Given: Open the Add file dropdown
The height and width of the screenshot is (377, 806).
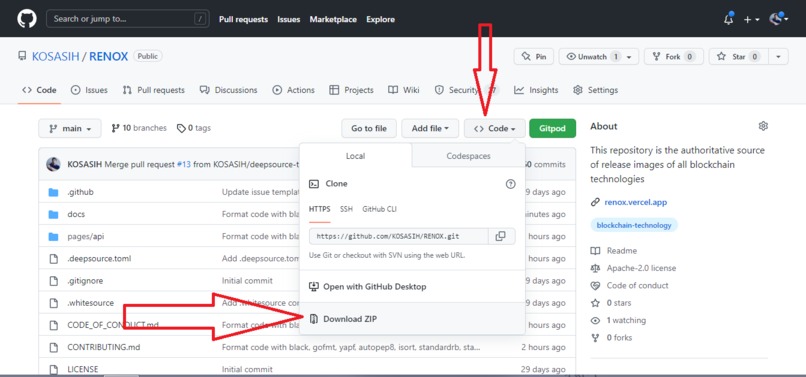Looking at the screenshot, I should (x=430, y=129).
